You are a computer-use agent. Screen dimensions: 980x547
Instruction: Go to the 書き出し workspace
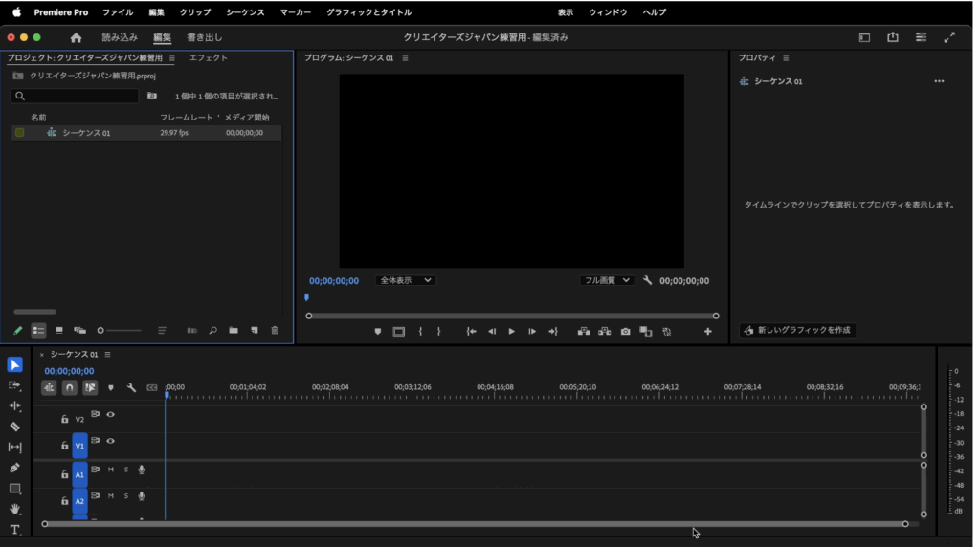(x=204, y=37)
